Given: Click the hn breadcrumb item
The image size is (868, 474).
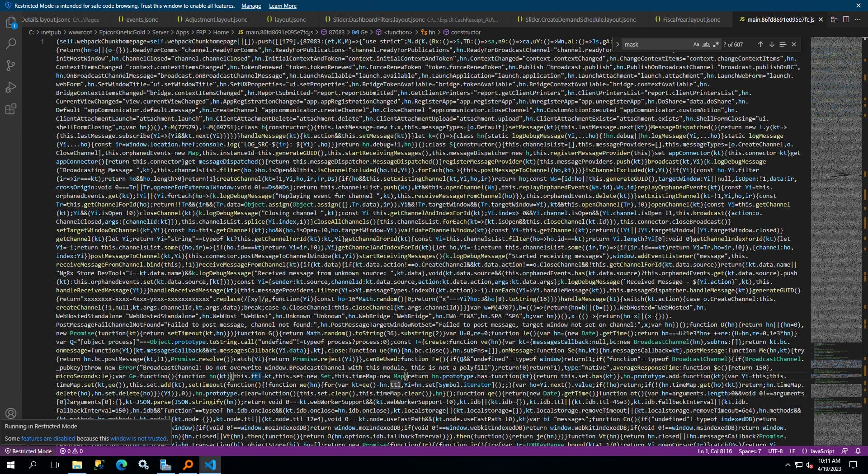Looking at the screenshot, I should point(428,32).
